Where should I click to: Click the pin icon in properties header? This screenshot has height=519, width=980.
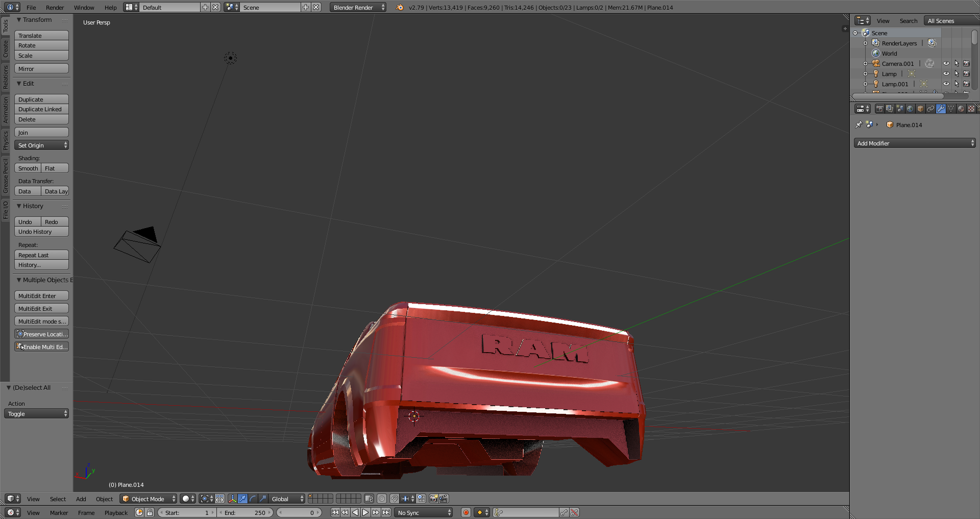pyautogui.click(x=859, y=125)
